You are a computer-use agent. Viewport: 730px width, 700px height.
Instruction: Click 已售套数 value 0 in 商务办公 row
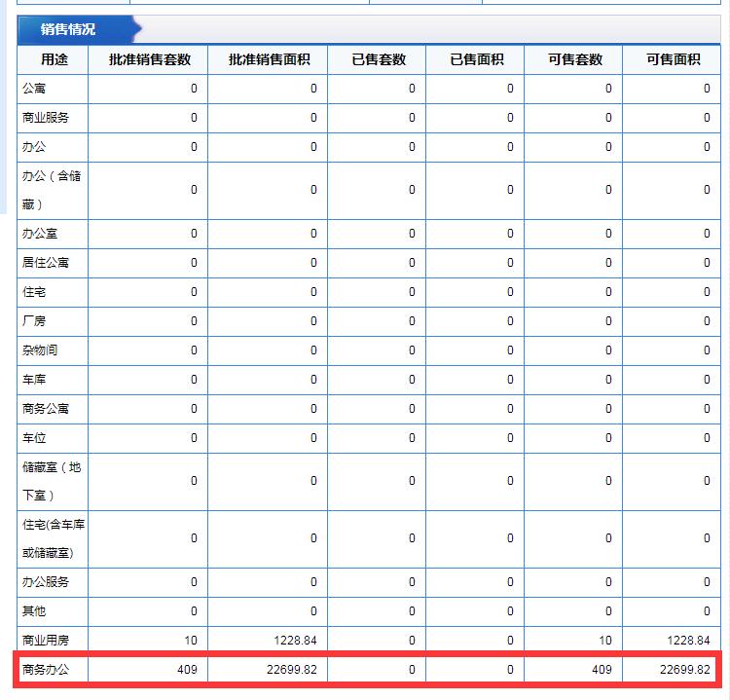pyautogui.click(x=412, y=670)
